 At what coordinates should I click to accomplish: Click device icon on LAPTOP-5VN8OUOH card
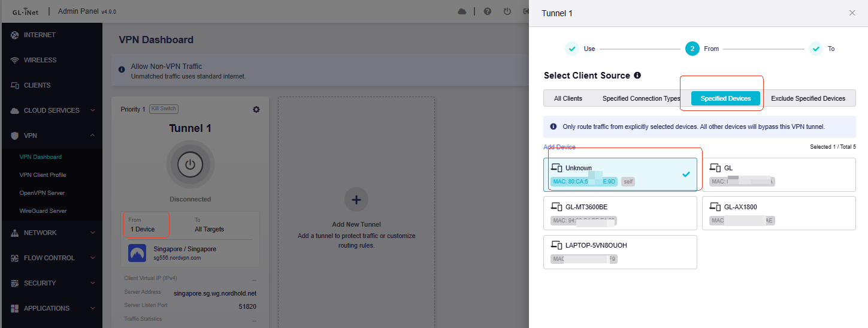click(557, 245)
